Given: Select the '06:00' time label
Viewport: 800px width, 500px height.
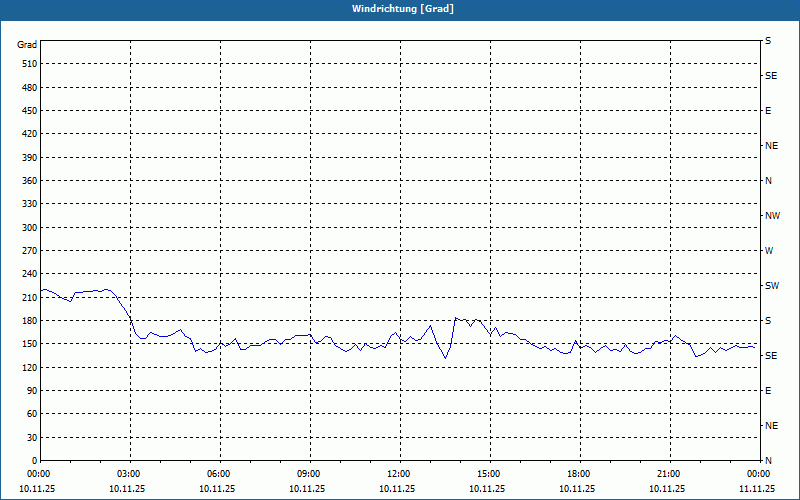Looking at the screenshot, I should click(x=220, y=474).
